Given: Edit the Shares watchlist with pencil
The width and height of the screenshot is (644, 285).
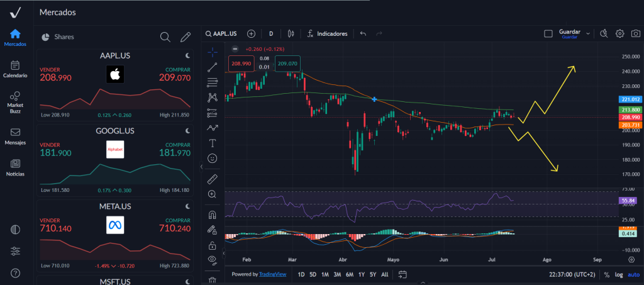Looking at the screenshot, I should [x=186, y=37].
